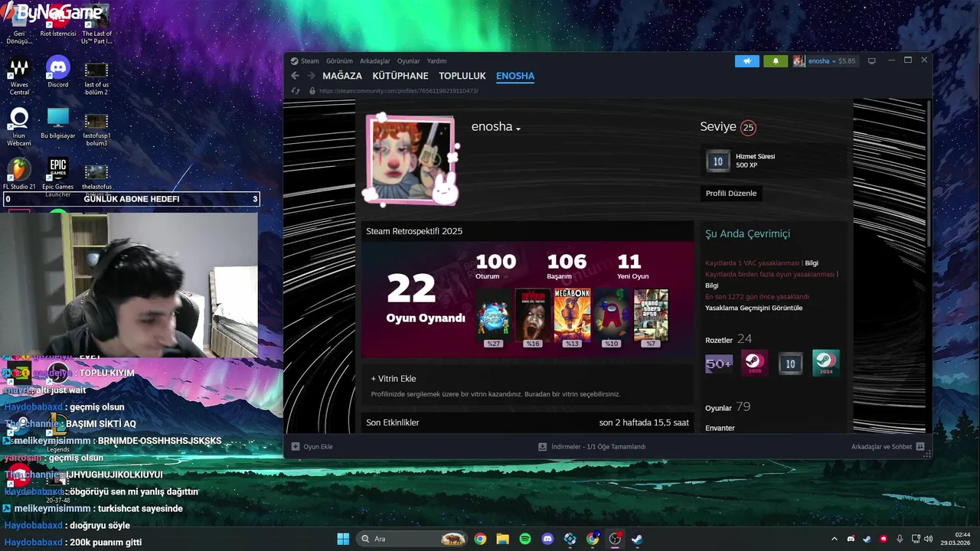Open the Görünüm menu
This screenshot has width=980, height=551.
pos(339,61)
